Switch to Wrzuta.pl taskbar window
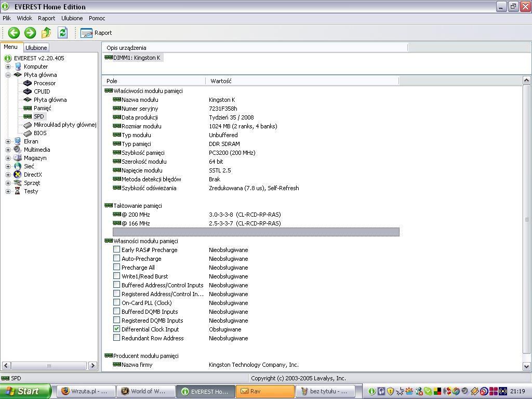532x399 pixels. tap(85, 391)
